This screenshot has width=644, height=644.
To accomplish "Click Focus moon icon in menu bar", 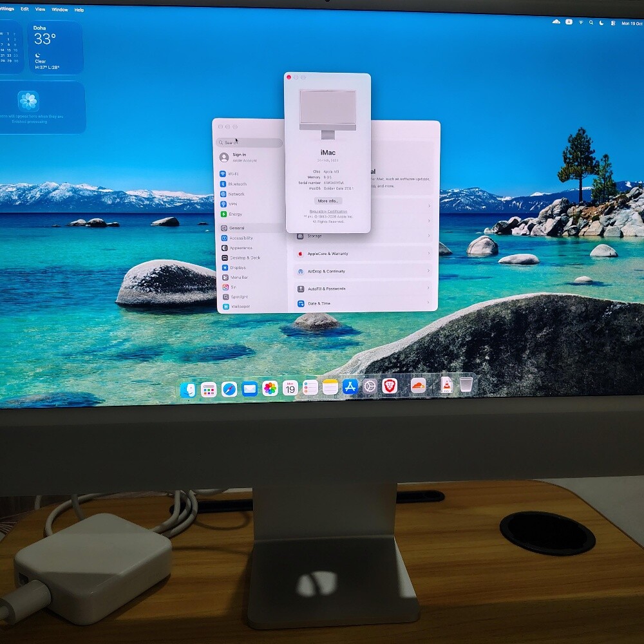I will [x=601, y=23].
